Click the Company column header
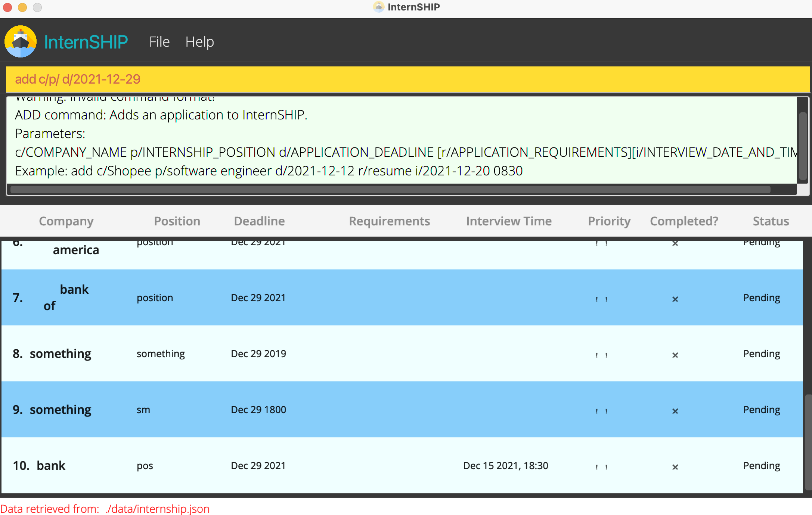The height and width of the screenshot is (515, 812). pyautogui.click(x=66, y=221)
